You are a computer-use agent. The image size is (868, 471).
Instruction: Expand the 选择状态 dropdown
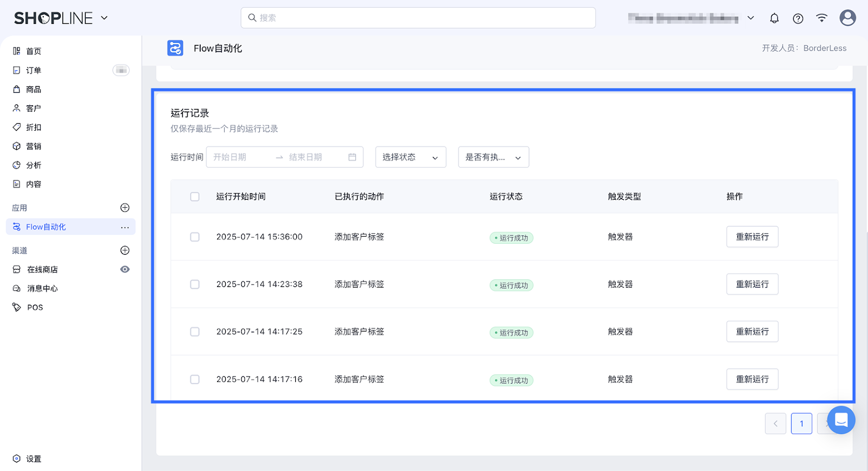point(411,157)
